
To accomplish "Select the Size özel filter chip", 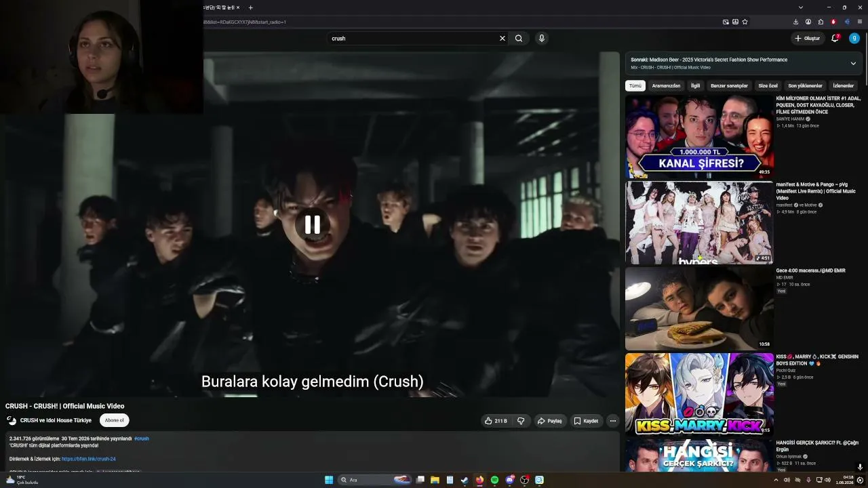I will point(768,86).
